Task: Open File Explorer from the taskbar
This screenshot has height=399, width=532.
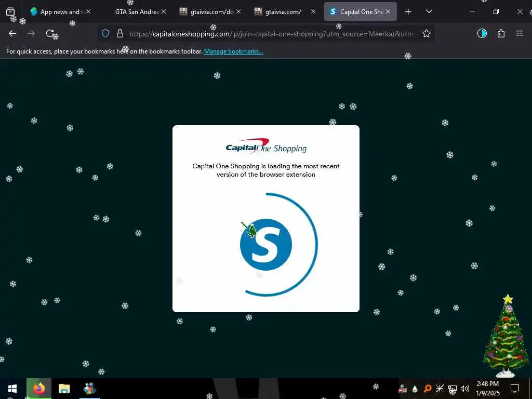Action: point(64,389)
